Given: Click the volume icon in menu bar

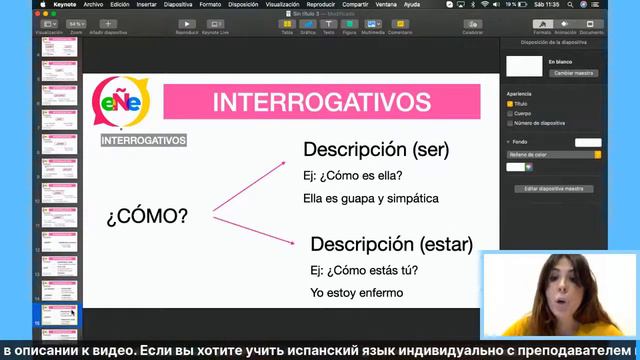Looking at the screenshot, I should coord(496,4).
